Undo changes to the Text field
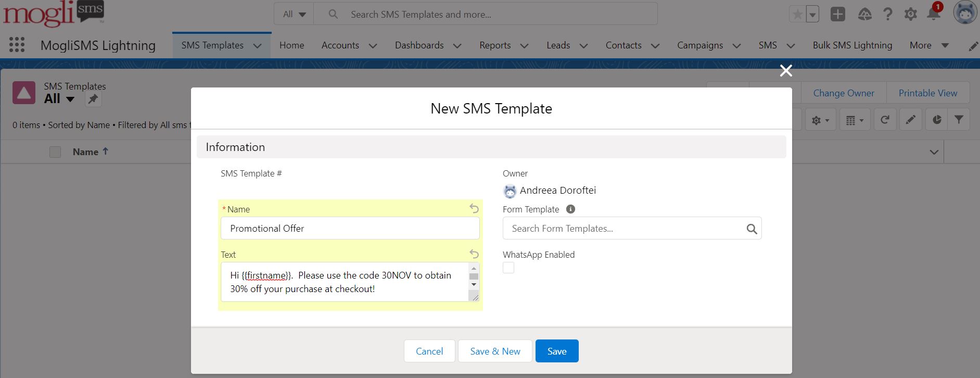This screenshot has width=980, height=378. tap(474, 254)
